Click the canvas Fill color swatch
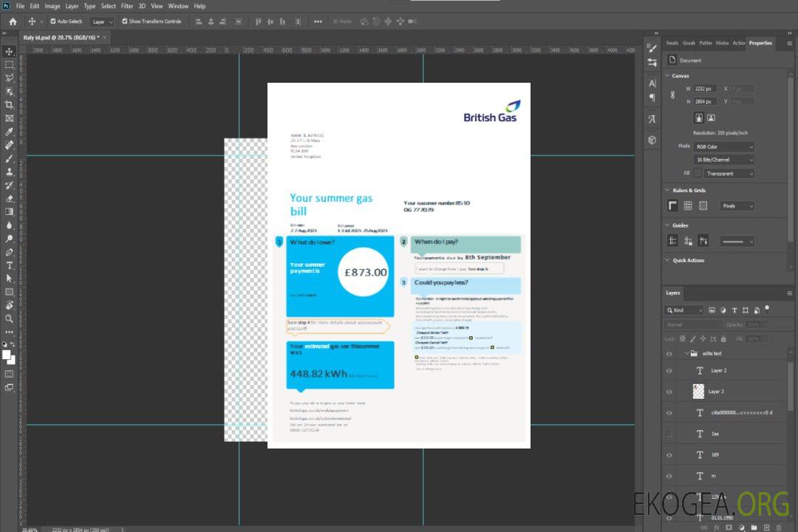 698,173
